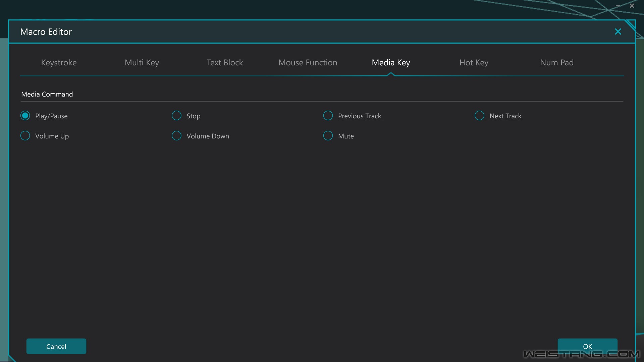
Task: Choose the Previous Track option
Action: [328, 116]
